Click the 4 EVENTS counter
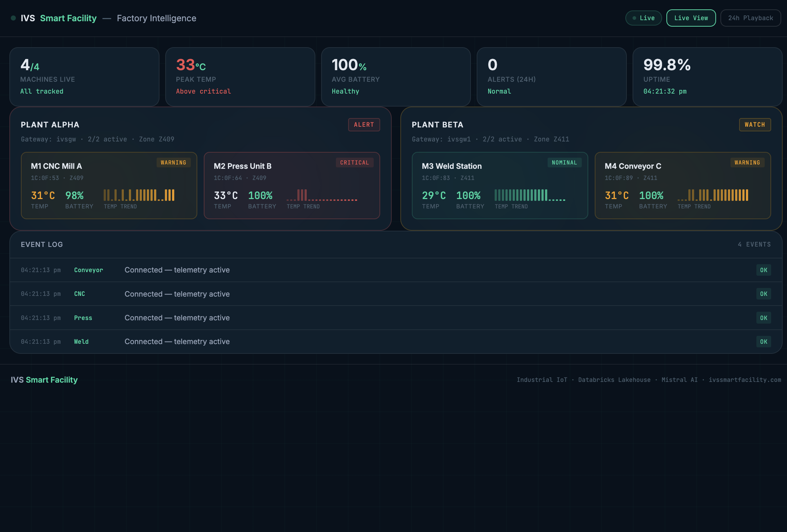 coord(754,244)
